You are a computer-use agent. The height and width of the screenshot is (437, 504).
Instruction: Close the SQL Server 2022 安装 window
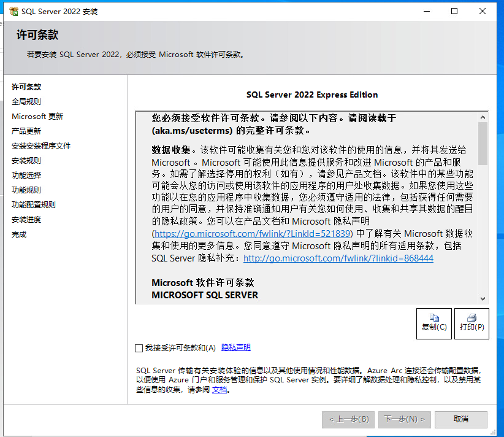point(482,11)
